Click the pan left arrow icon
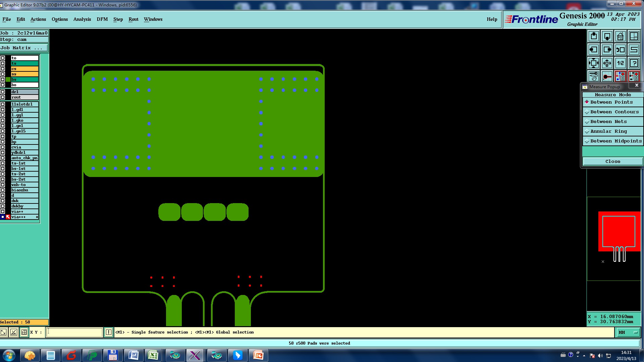This screenshot has height=362, width=644. pyautogui.click(x=593, y=50)
